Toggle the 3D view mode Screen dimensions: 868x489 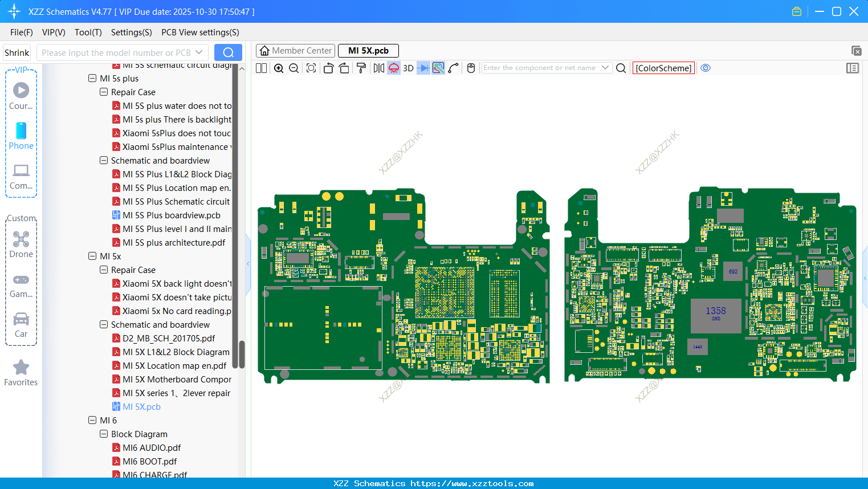[408, 68]
